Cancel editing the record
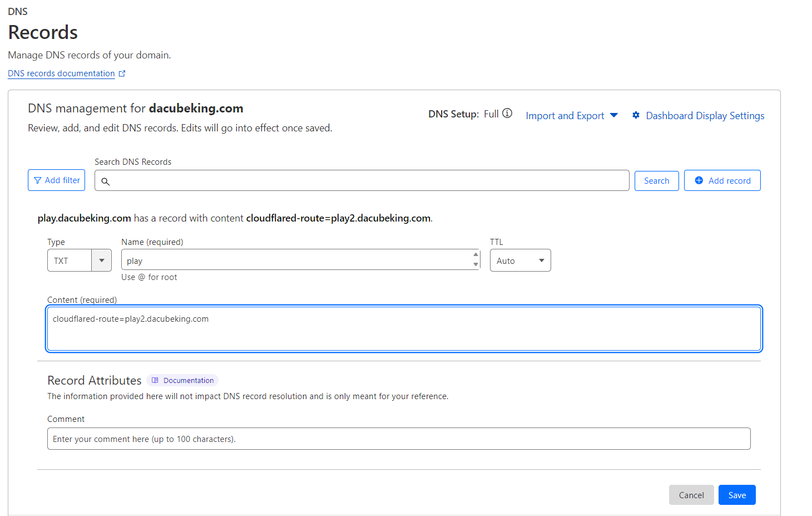 691,495
